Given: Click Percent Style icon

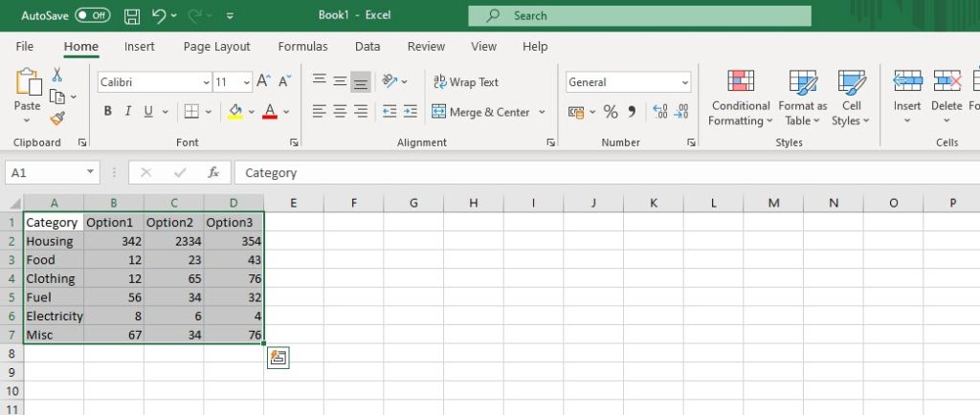Looking at the screenshot, I should point(611,112).
